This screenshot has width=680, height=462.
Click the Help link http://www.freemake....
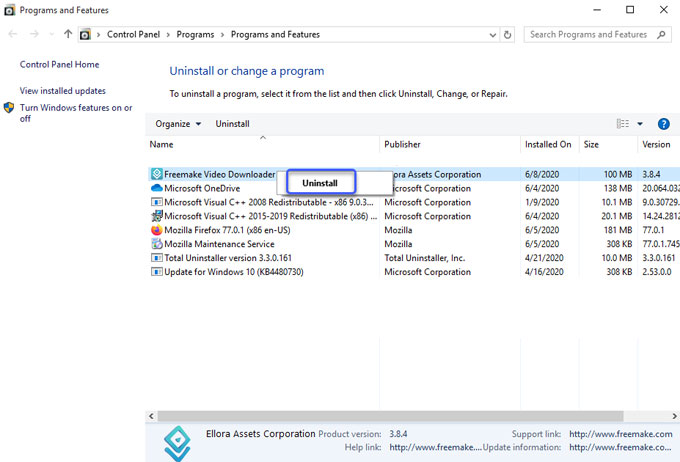[x=435, y=447]
